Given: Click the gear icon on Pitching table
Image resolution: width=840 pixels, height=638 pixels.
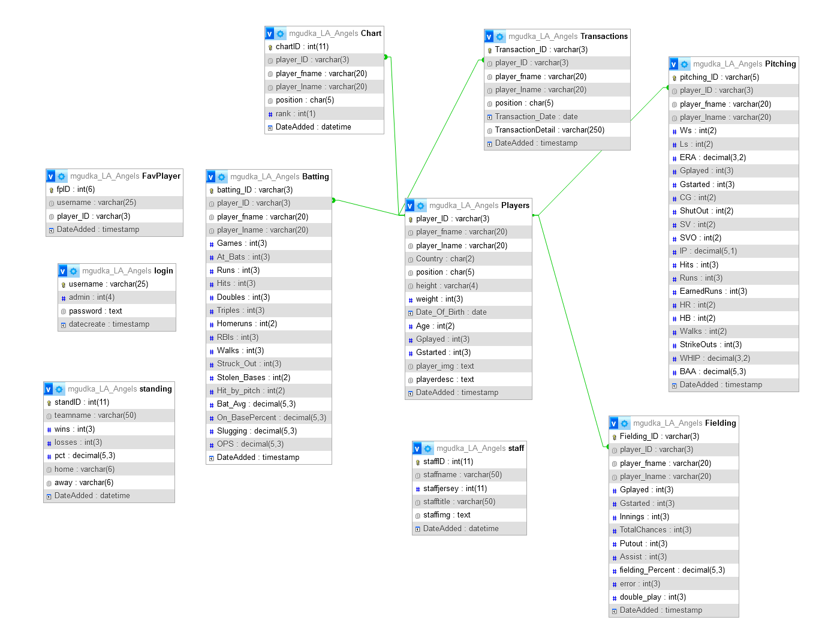Looking at the screenshot, I should point(684,64).
